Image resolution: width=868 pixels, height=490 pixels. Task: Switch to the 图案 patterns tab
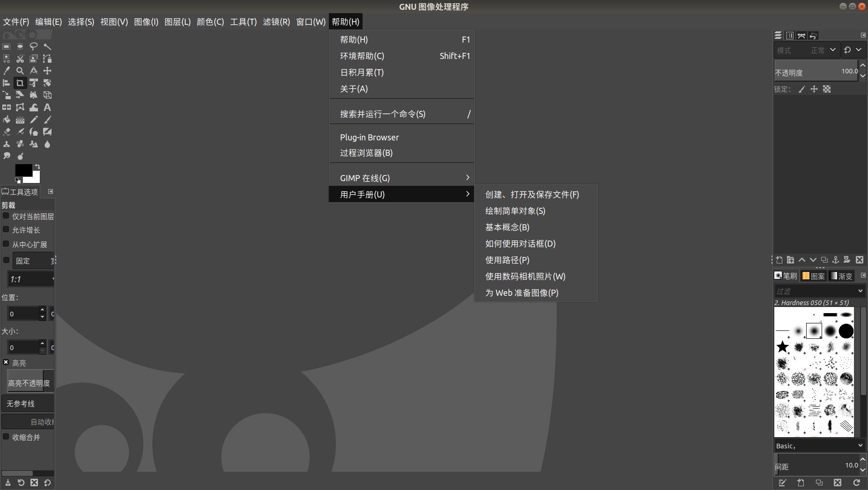[813, 276]
